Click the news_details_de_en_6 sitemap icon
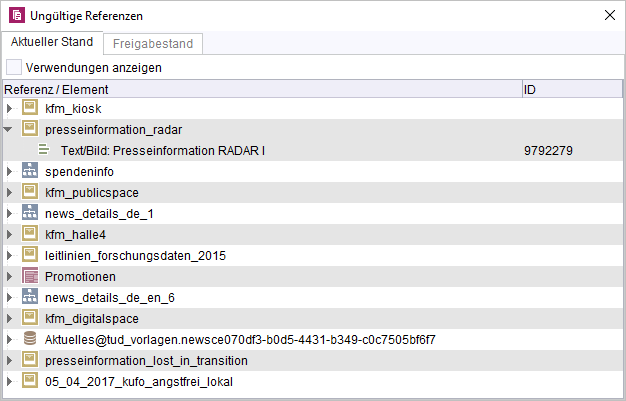This screenshot has width=626, height=401. click(30, 297)
